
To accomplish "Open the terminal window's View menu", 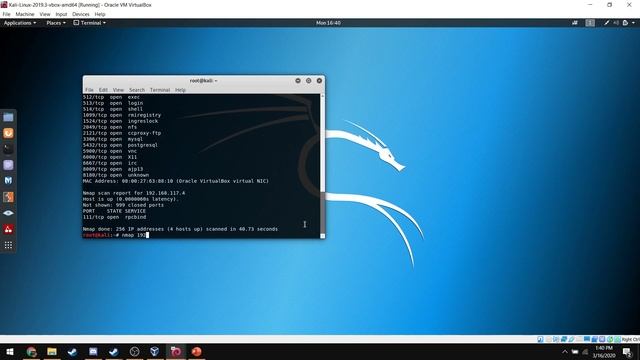I will pyautogui.click(x=118, y=90).
